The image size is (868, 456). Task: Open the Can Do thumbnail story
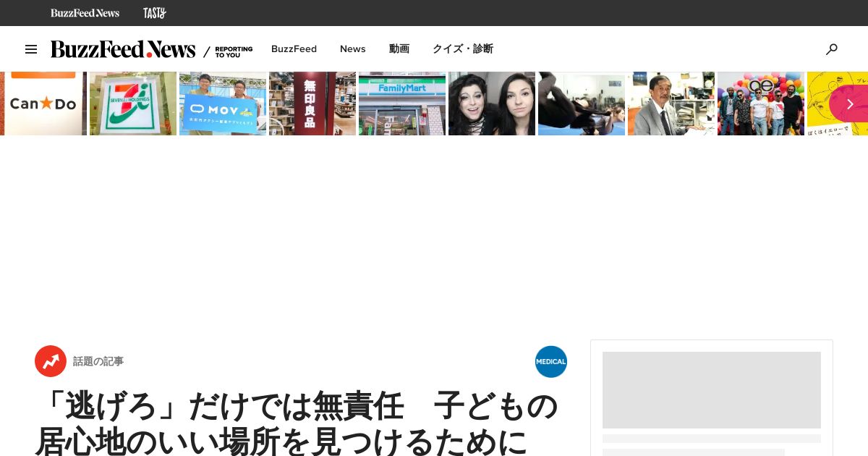click(43, 104)
